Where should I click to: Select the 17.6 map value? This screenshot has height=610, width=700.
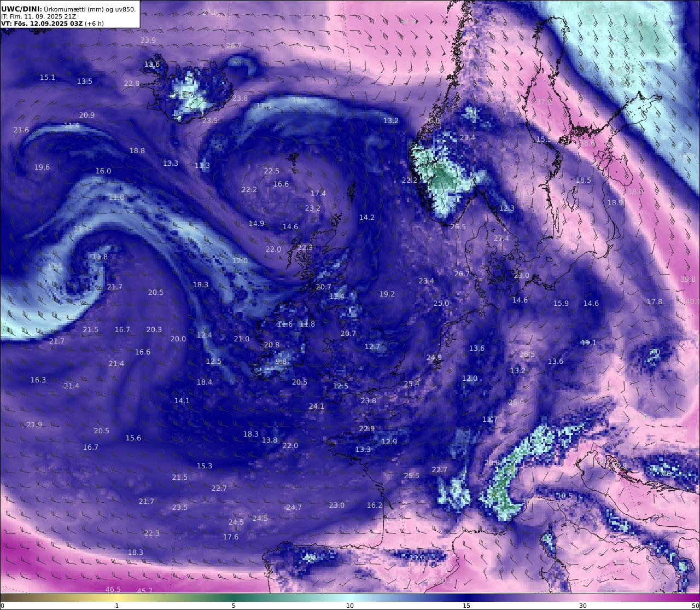click(231, 537)
